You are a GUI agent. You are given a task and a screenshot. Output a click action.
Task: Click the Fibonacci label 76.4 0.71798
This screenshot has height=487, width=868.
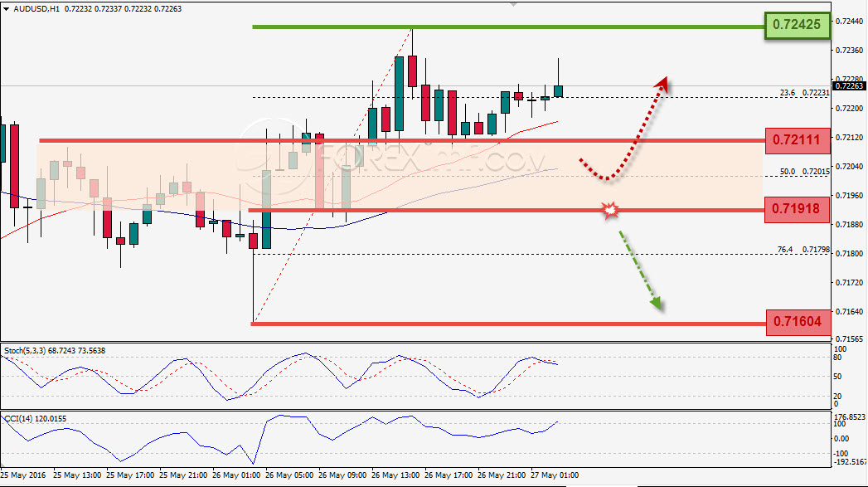pyautogui.click(x=803, y=250)
